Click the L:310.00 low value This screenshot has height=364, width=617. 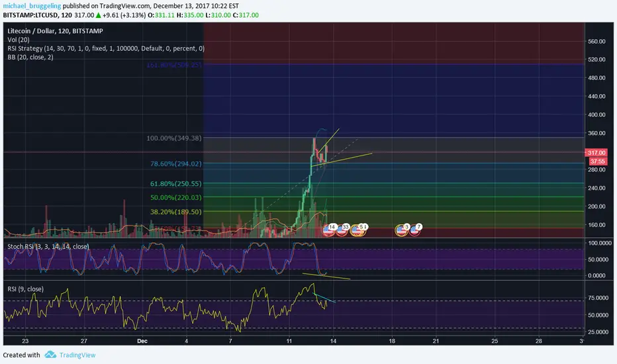(x=218, y=15)
